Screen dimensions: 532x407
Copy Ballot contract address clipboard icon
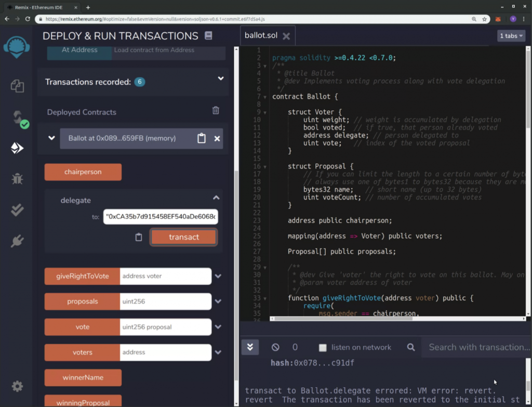coord(202,138)
